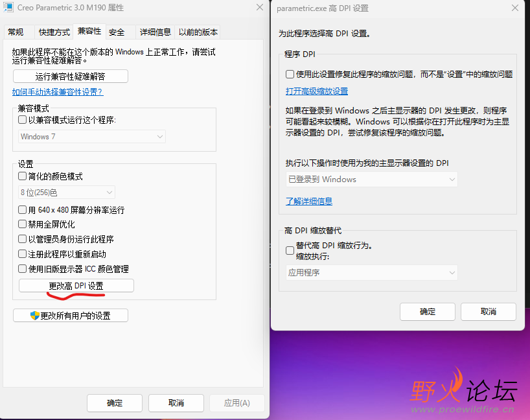Screen dimensions: 530x420
Task: Click 取消 in the DPI settings dialog
Action: (489, 312)
